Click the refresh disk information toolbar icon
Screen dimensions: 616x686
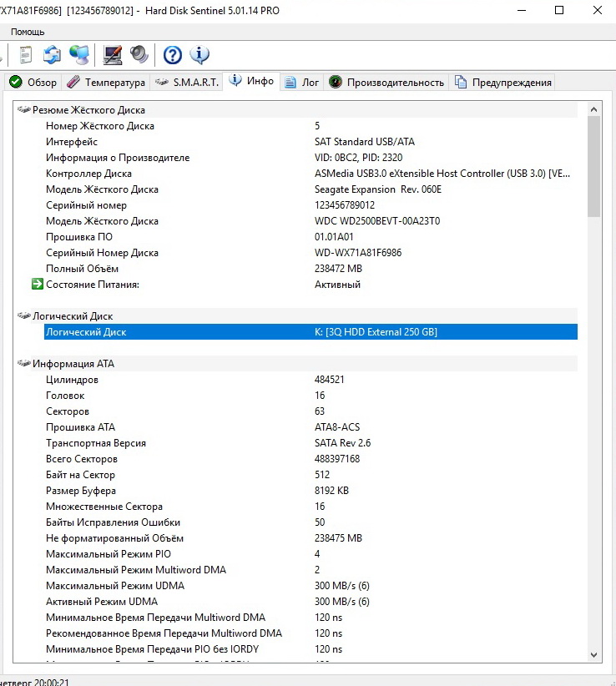pyautogui.click(x=52, y=55)
